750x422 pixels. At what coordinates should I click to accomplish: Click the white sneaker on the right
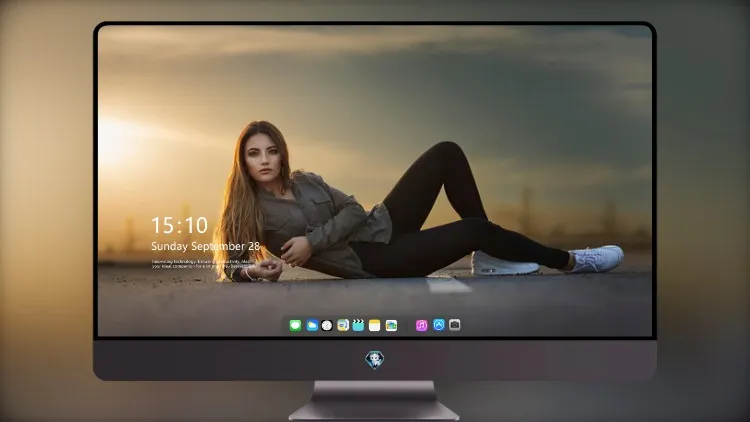point(597,258)
